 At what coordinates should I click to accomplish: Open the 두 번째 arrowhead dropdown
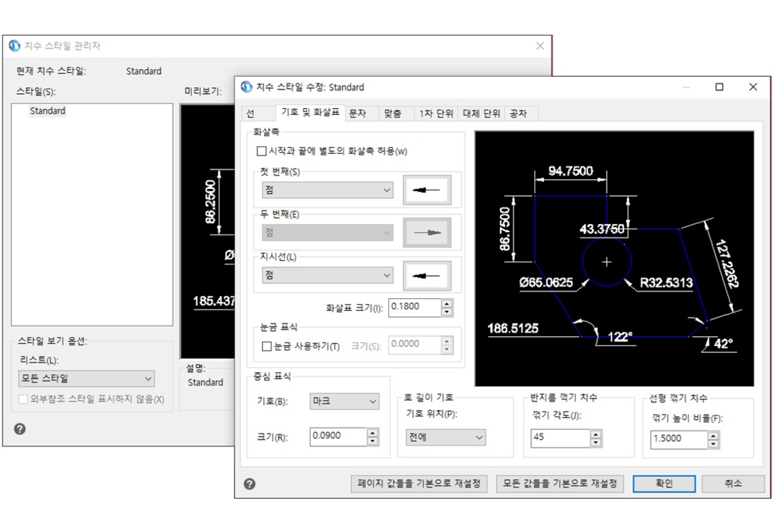pos(328,232)
